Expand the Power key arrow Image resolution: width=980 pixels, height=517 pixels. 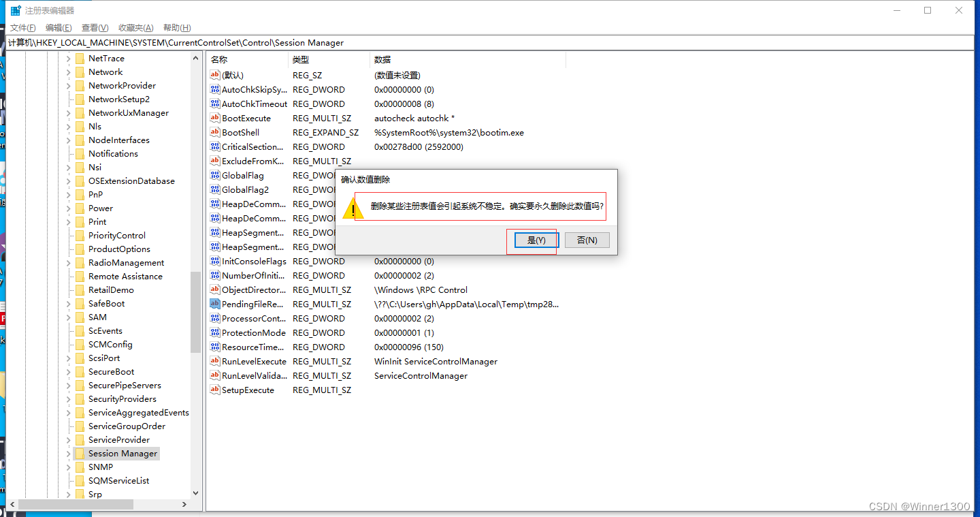[69, 208]
